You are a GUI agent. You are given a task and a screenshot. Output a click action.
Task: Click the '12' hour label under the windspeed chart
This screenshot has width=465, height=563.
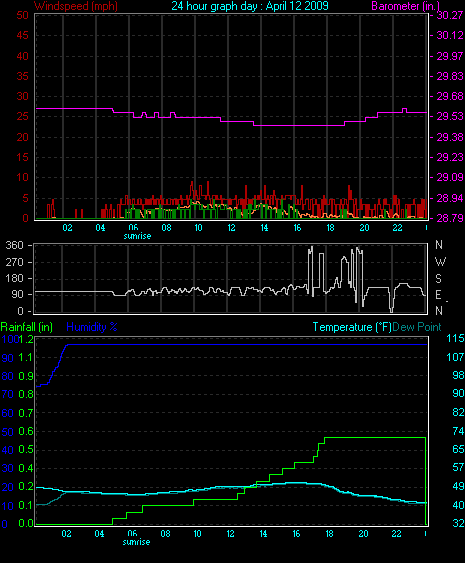[231, 228]
